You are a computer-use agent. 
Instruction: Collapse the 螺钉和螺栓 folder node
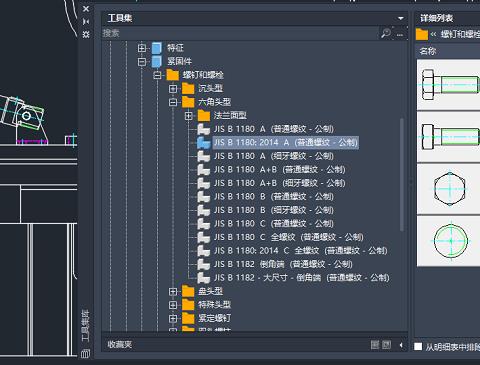click(x=157, y=75)
